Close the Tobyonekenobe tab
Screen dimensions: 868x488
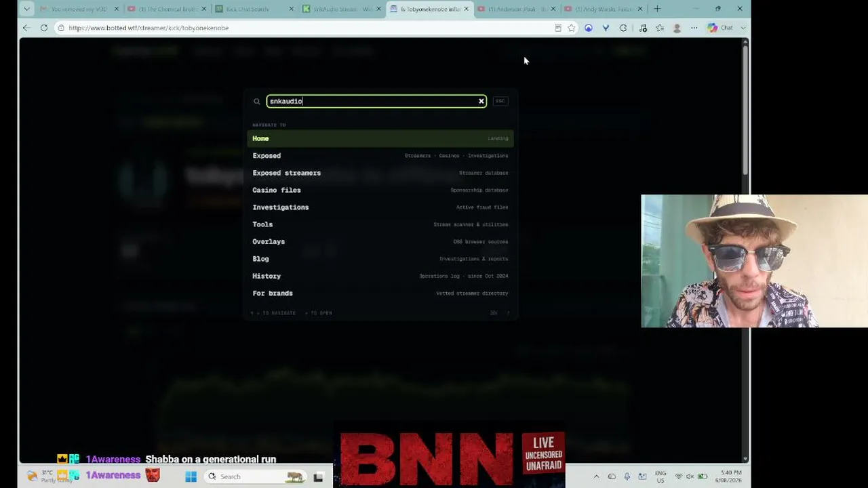coord(466,9)
